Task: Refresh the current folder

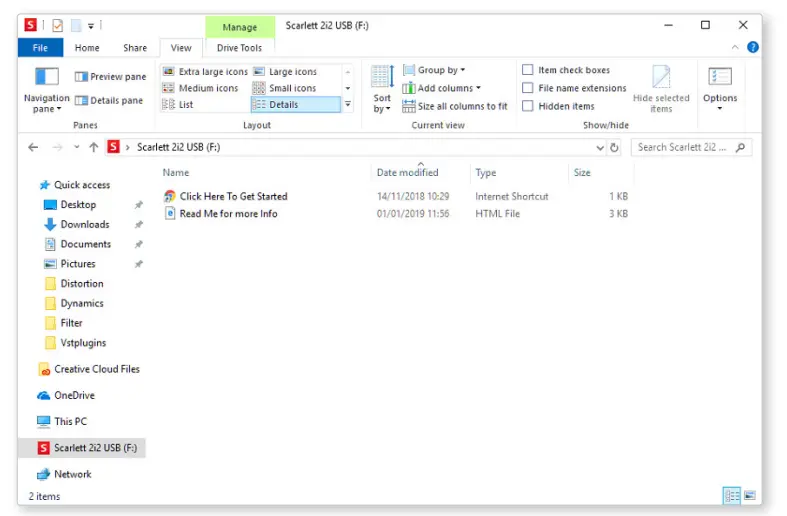Action: click(614, 148)
